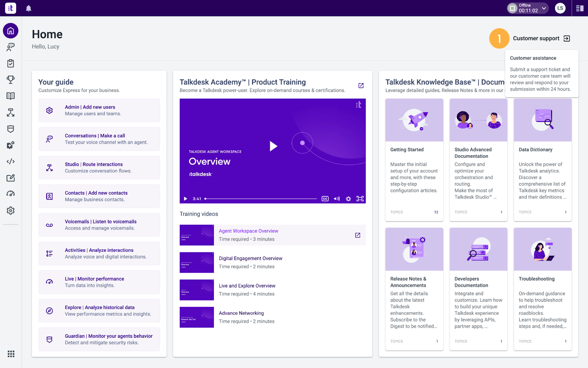Screen dimensions: 588x368
Task: Select Agent Workspace Overview training video
Action: point(273,235)
